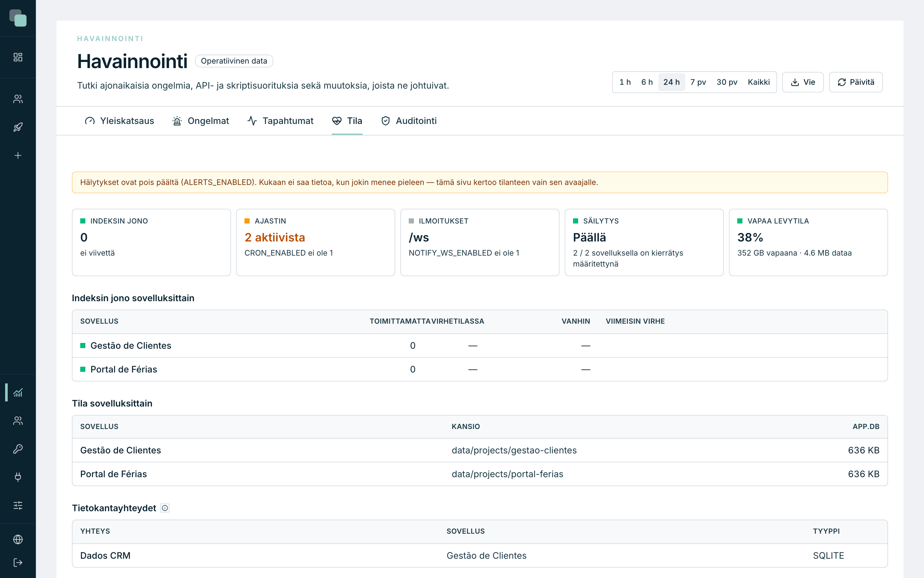924x578 pixels.
Task: Switch to the Tapahtumat tab
Action: click(280, 121)
